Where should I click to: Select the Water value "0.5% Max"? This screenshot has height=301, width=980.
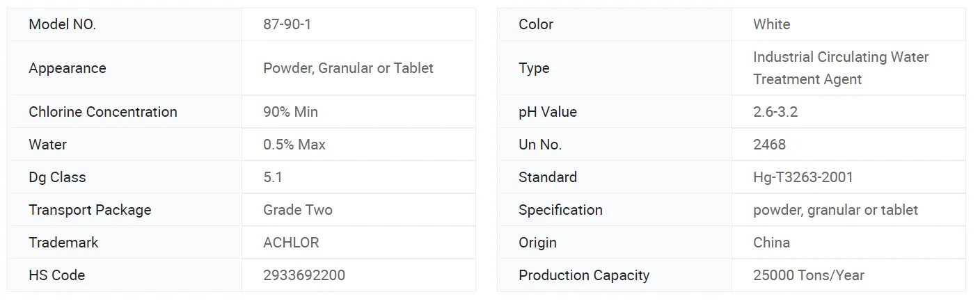pyautogui.click(x=294, y=145)
